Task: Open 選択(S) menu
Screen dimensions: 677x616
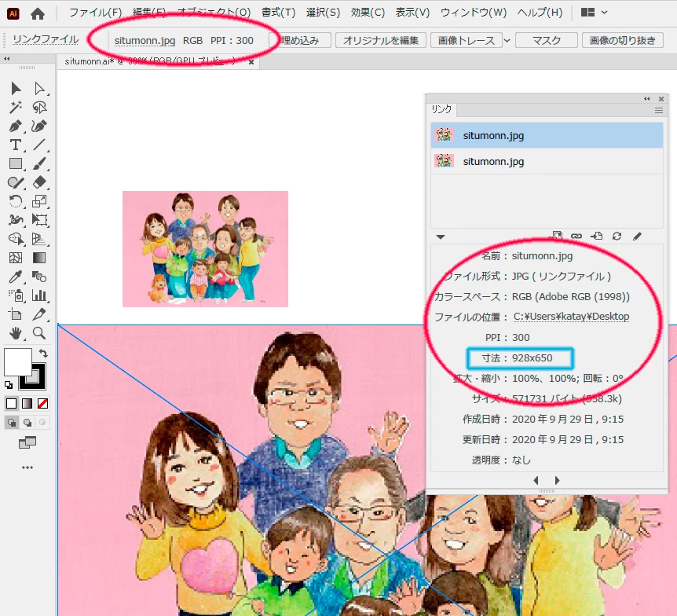Action: [323, 12]
